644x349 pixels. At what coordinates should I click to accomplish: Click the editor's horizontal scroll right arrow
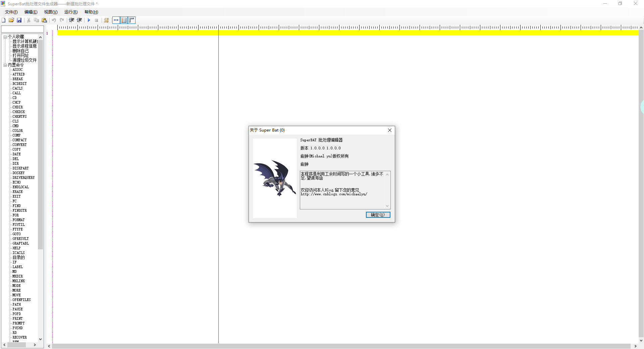635,346
